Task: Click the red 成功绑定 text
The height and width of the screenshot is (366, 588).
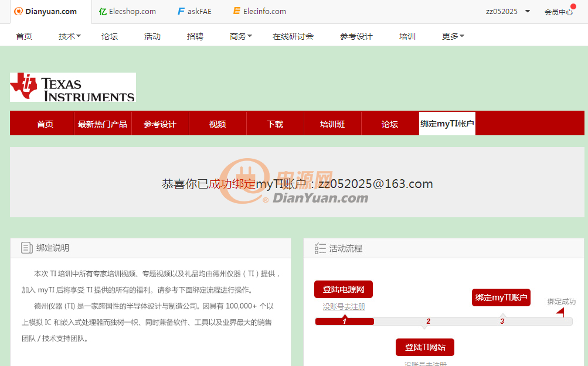Action: pos(232,184)
